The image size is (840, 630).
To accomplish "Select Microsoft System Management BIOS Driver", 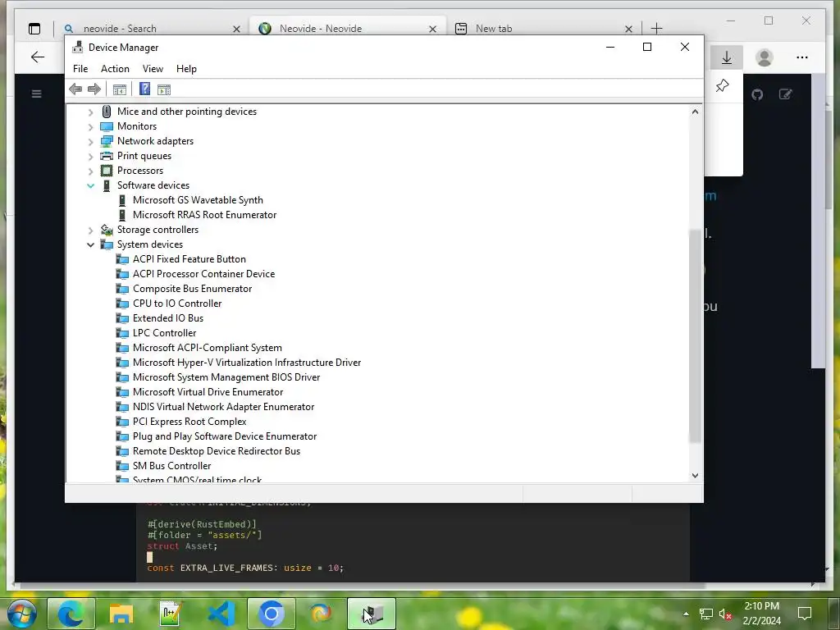I will click(x=226, y=377).
